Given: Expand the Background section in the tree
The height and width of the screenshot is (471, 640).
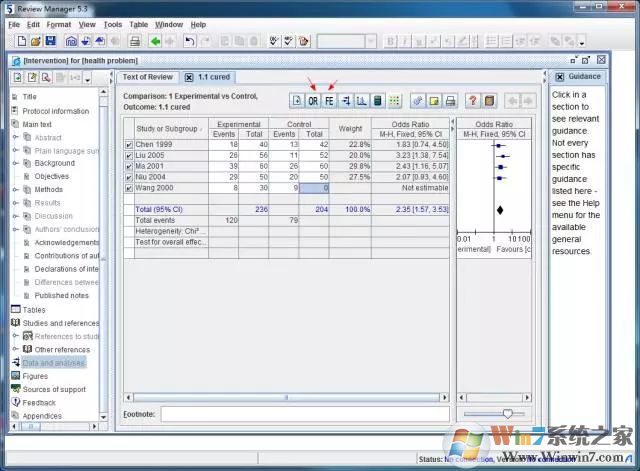Looking at the screenshot, I should click(16, 163).
